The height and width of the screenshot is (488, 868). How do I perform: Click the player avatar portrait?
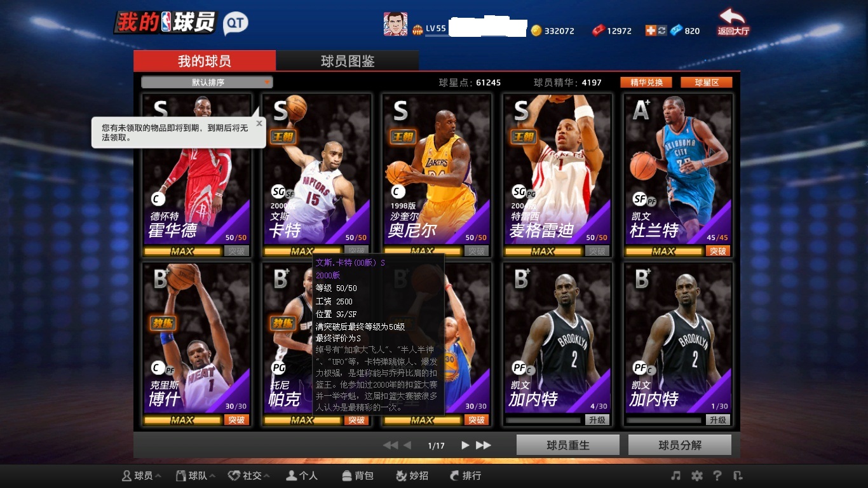click(395, 24)
